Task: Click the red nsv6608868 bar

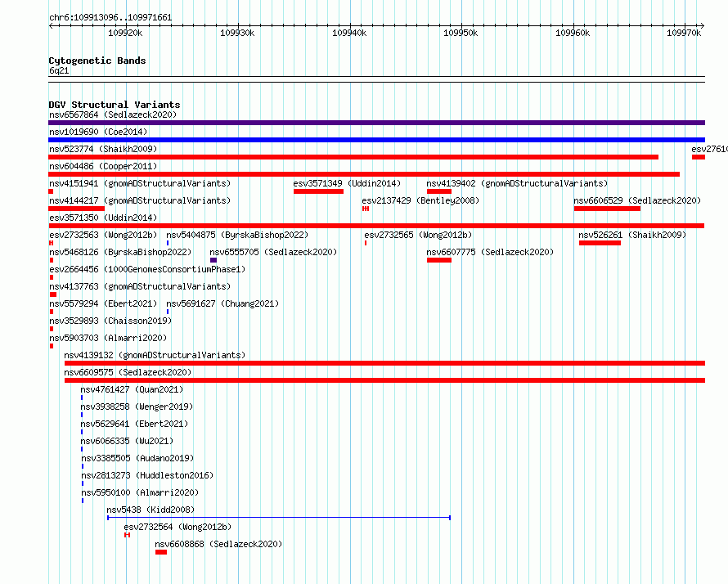Action: pos(161,552)
